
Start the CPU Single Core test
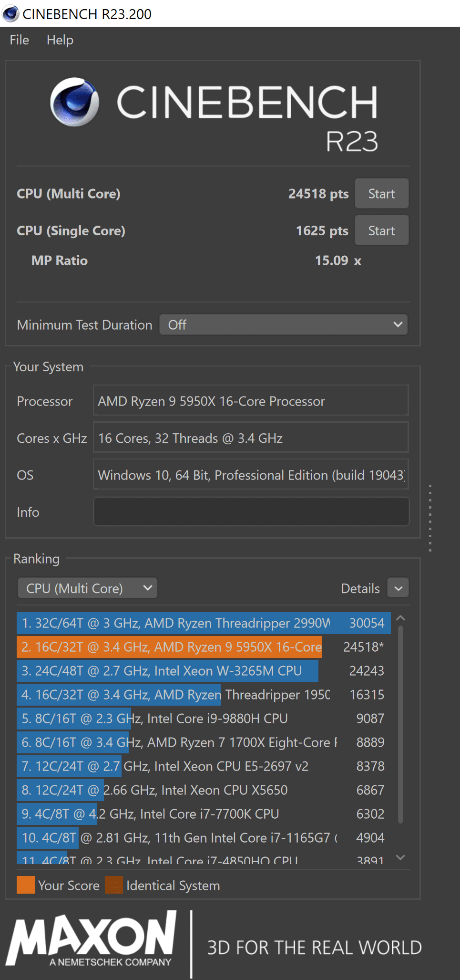pyautogui.click(x=381, y=231)
